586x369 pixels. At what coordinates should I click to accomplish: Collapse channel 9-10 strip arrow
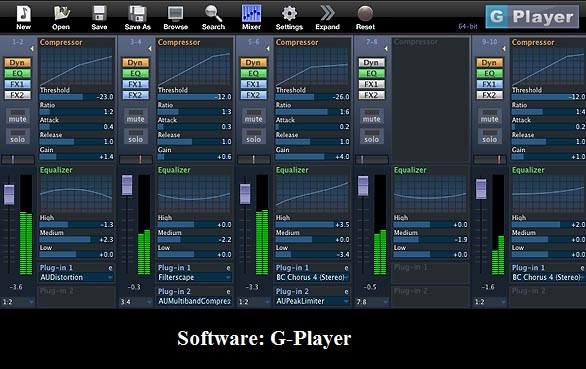point(504,49)
